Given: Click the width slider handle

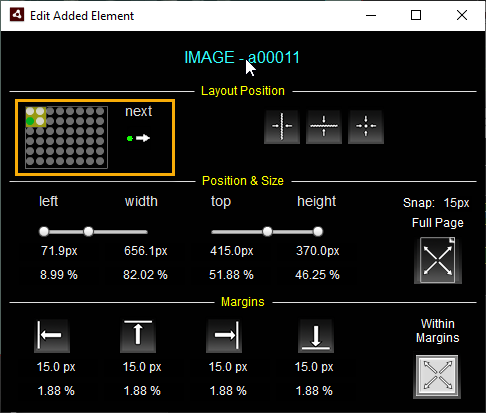Looking at the screenshot, I should coord(88,231).
